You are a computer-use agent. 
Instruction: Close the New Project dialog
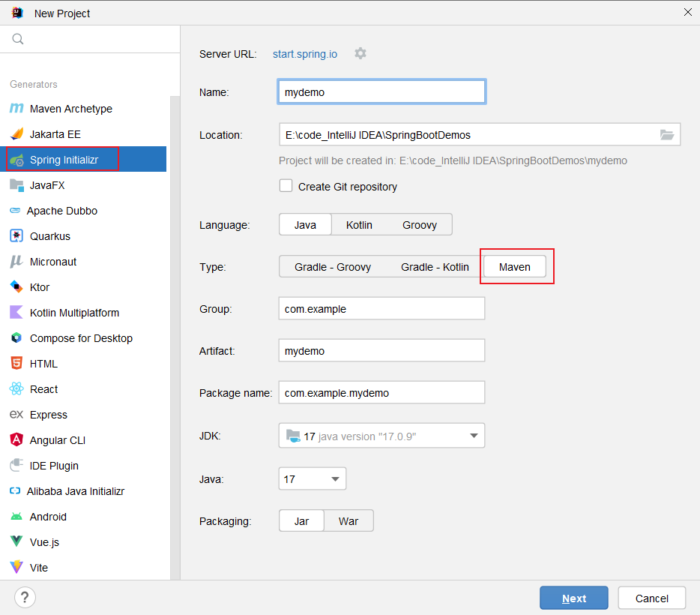click(687, 12)
